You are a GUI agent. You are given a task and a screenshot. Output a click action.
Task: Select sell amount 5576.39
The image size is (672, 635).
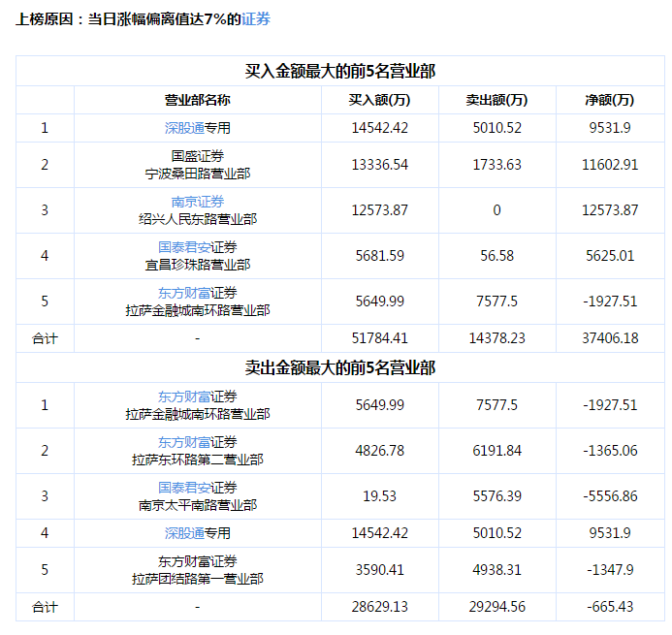(x=497, y=496)
